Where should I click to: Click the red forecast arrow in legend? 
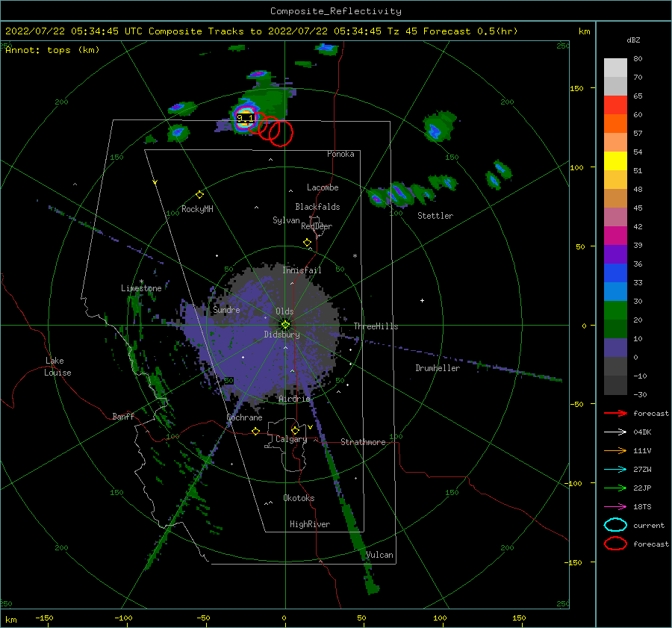pyautogui.click(x=615, y=413)
